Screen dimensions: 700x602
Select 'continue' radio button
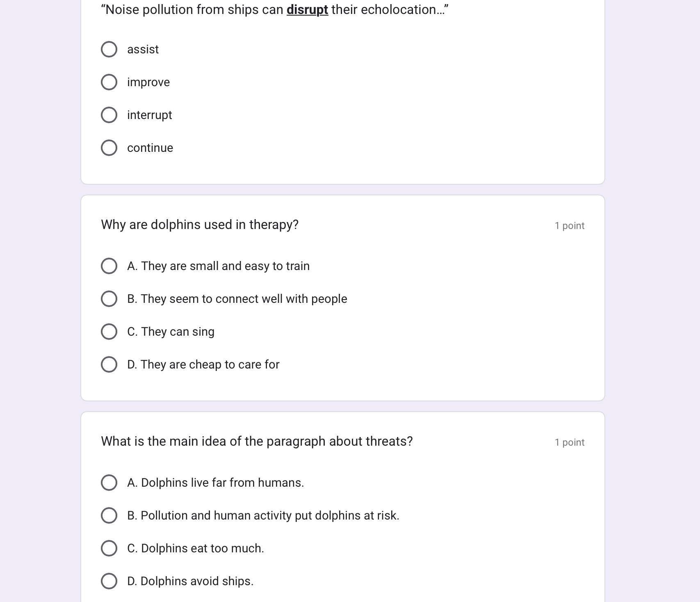click(x=109, y=148)
